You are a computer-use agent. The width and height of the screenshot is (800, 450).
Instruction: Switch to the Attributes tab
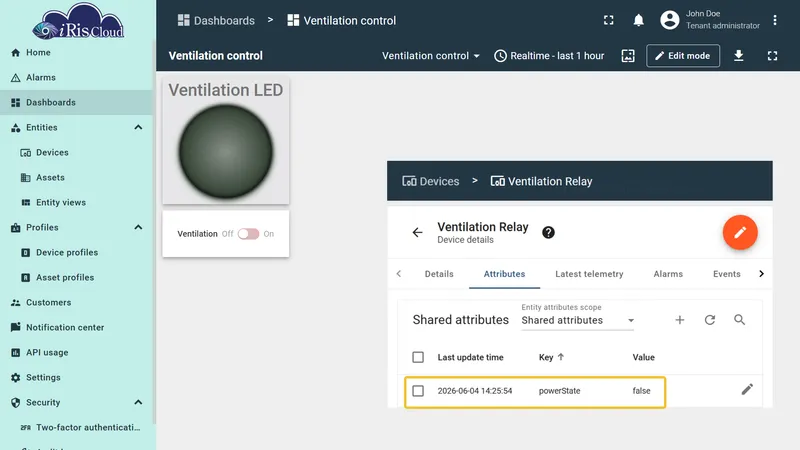pos(504,274)
